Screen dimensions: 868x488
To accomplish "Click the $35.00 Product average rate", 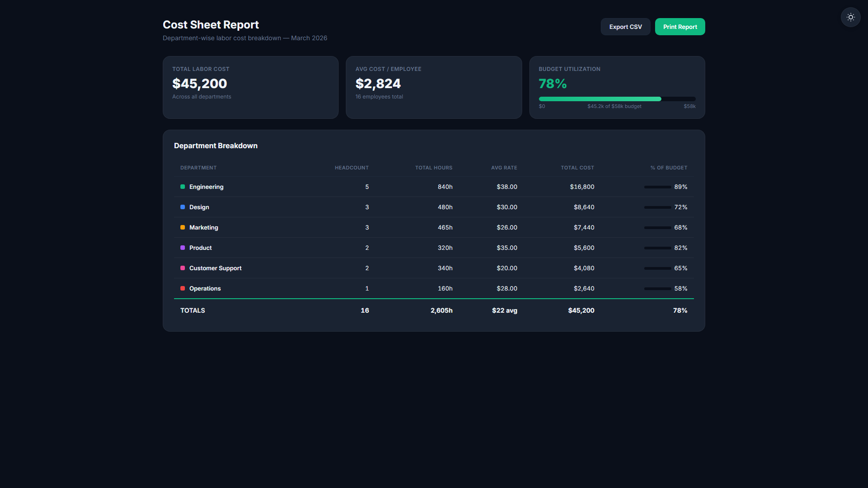I will pos(507,248).
